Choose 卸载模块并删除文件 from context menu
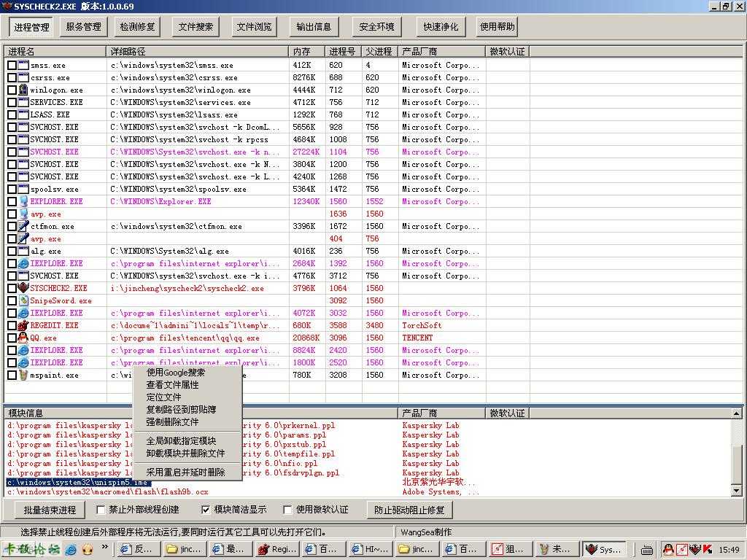 click(x=187, y=454)
